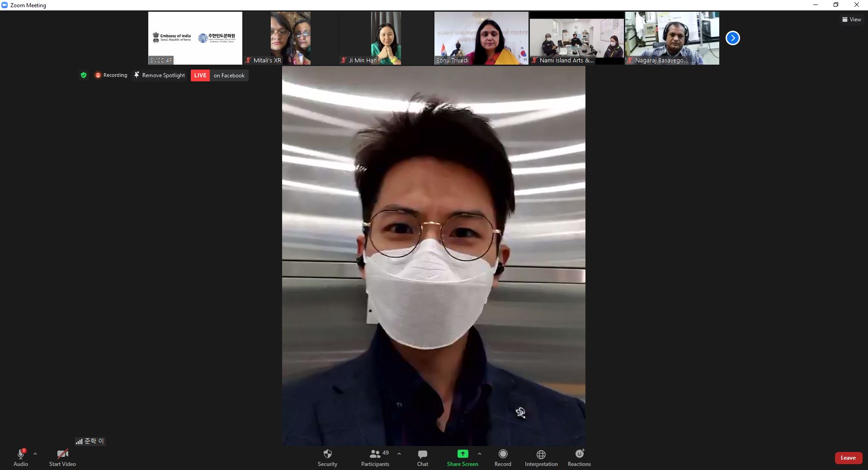Screen dimensions: 868x470
Task: Toggle the microphone Audio button
Action: 21,457
